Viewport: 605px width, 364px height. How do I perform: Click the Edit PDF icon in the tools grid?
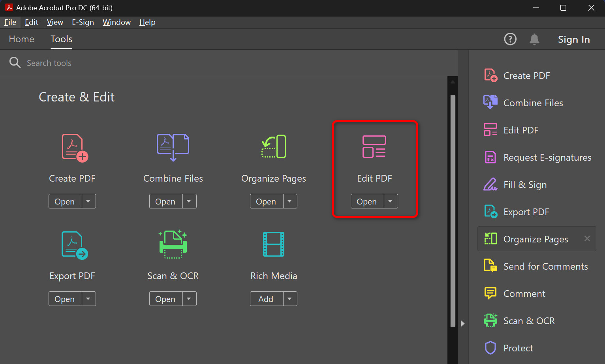(x=374, y=146)
